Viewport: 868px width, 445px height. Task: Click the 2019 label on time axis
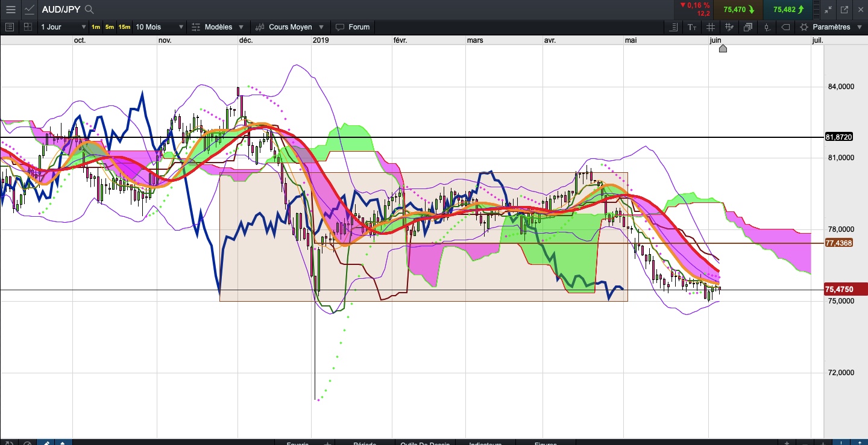click(321, 40)
